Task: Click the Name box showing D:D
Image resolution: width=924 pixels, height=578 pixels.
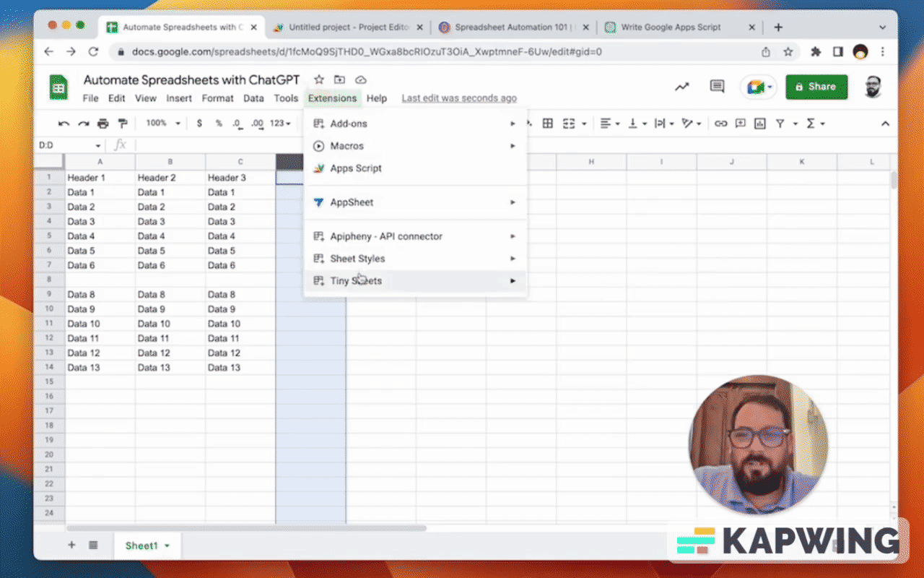Action: pyautogui.click(x=69, y=145)
